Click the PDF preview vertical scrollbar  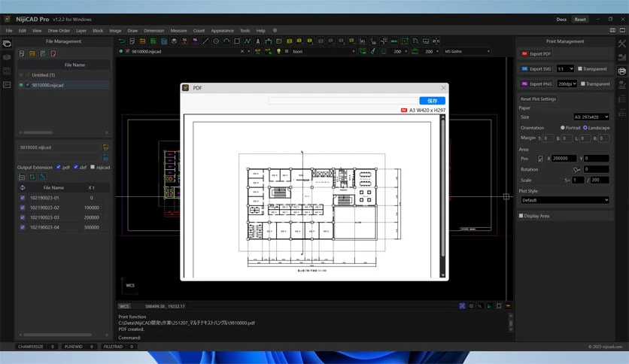[x=443, y=196]
